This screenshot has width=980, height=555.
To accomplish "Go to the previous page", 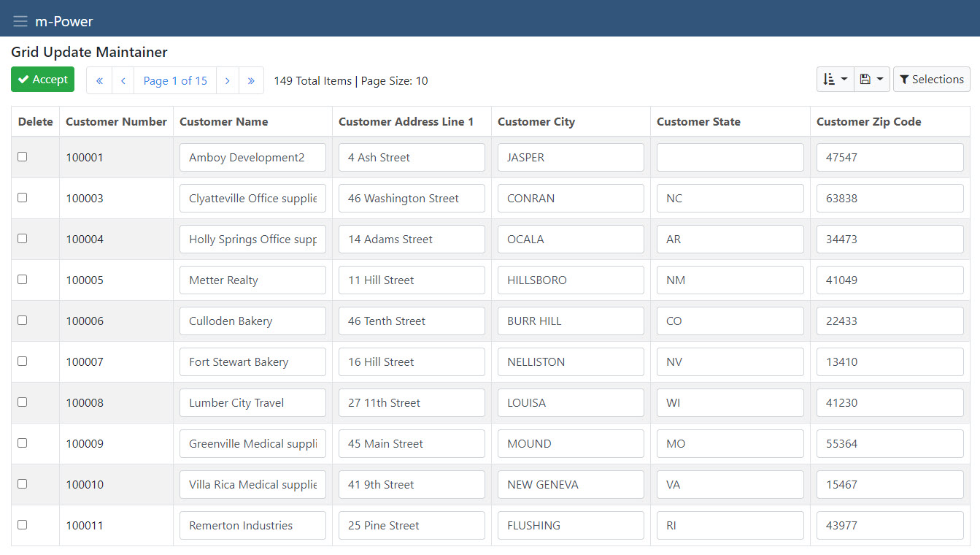I will coord(123,80).
